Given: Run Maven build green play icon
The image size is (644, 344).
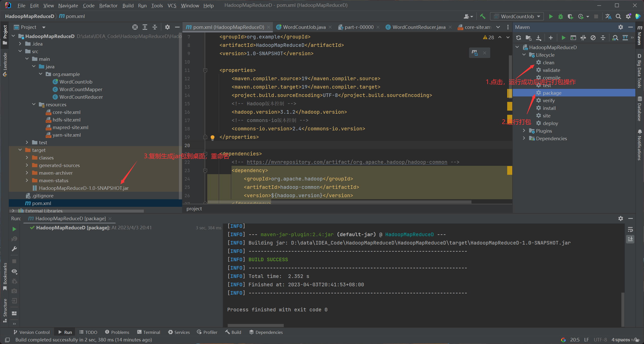Looking at the screenshot, I should (x=563, y=38).
